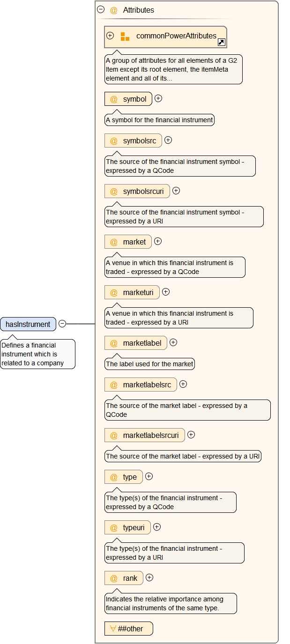The height and width of the screenshot is (644, 290).
Task: Expand the type attribute
Action: tap(149, 476)
